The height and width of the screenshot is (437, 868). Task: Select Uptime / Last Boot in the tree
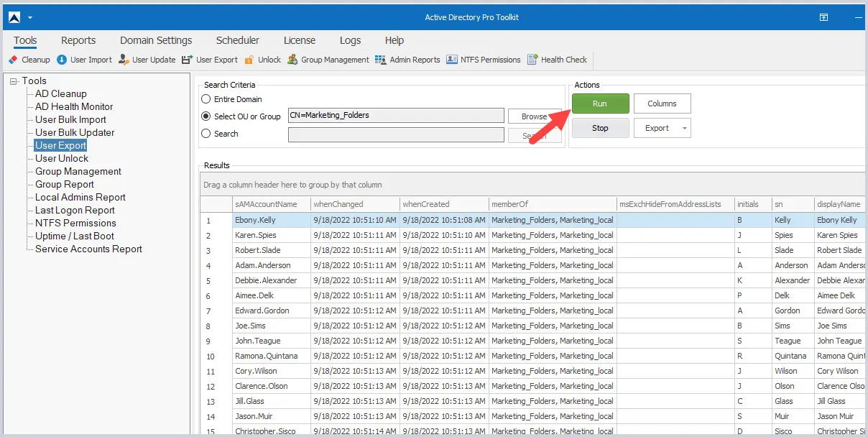75,236
